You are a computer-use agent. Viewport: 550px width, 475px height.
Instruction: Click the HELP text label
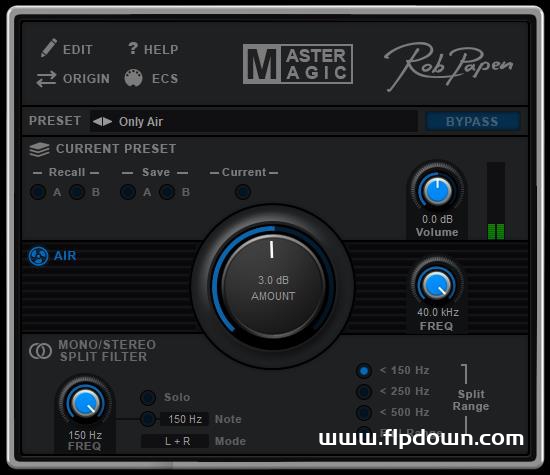coord(161,49)
